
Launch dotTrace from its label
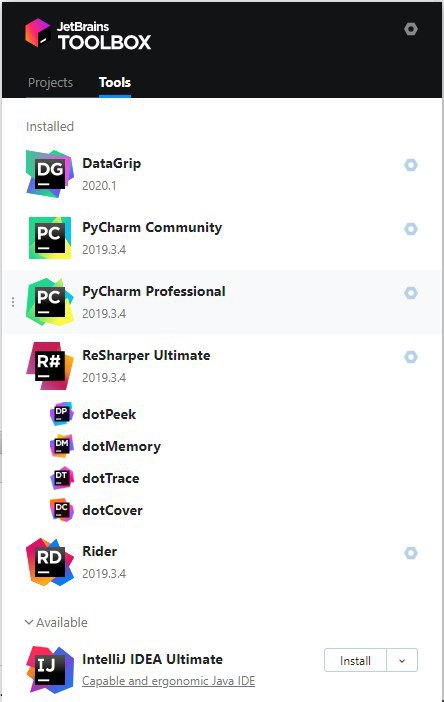pos(111,479)
